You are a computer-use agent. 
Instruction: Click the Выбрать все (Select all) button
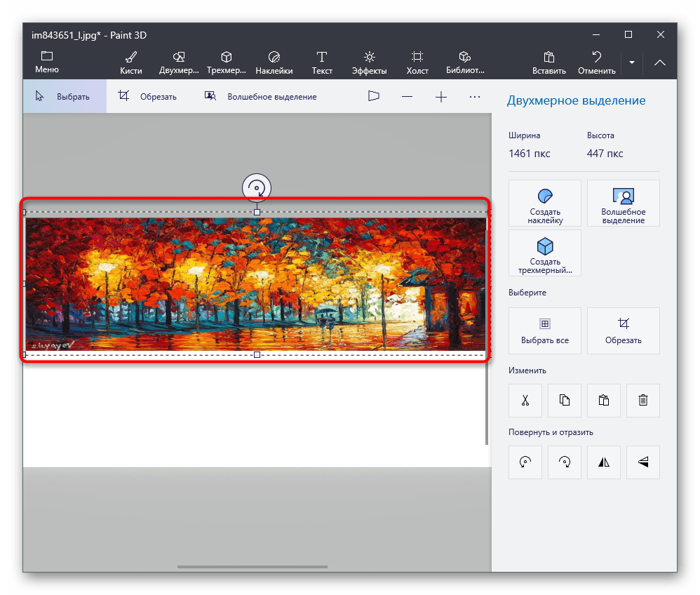545,330
